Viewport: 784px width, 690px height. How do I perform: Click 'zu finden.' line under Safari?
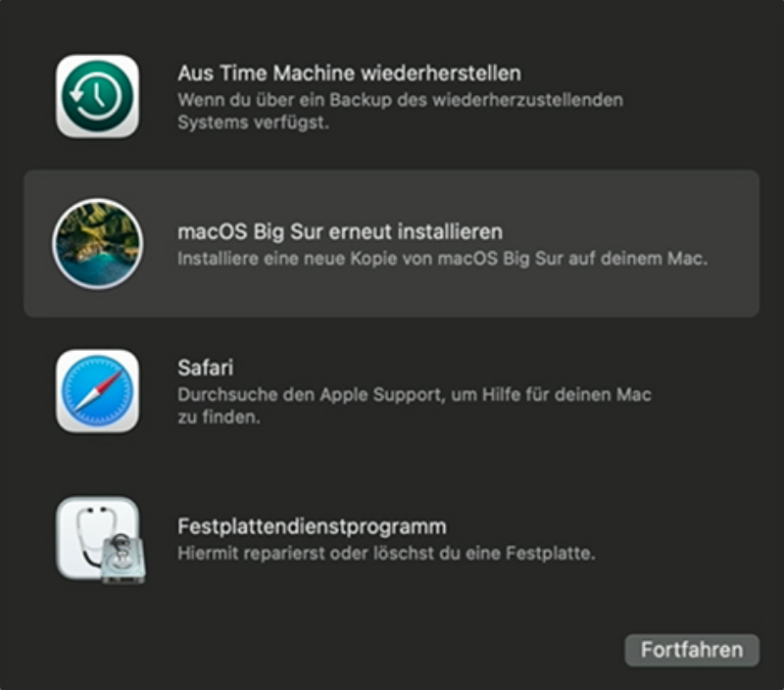click(219, 417)
